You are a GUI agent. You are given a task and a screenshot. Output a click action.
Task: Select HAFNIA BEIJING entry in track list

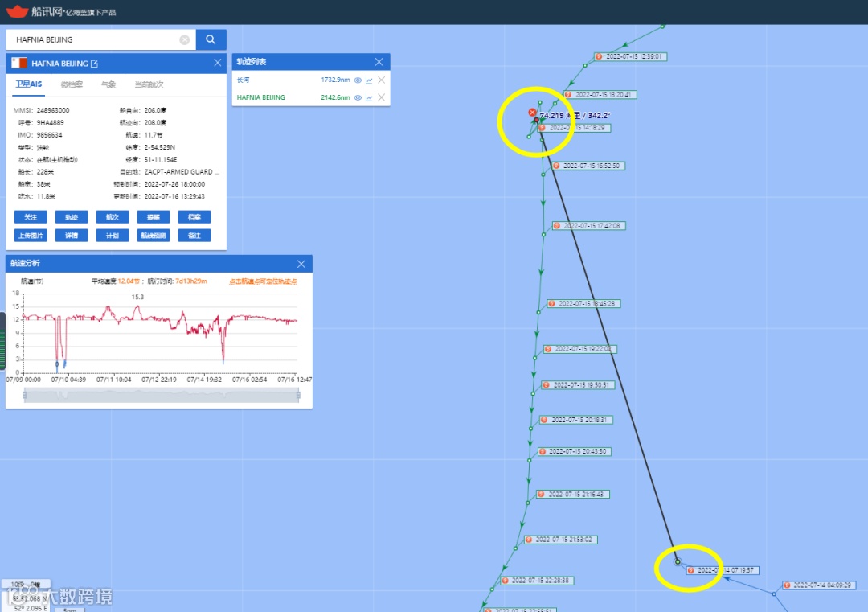coord(260,97)
